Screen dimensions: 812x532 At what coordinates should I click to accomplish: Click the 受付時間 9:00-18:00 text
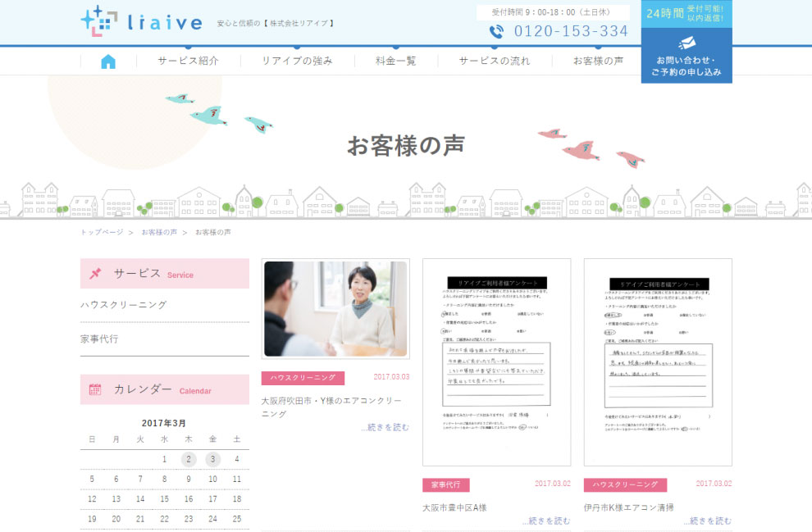pyautogui.click(x=551, y=12)
